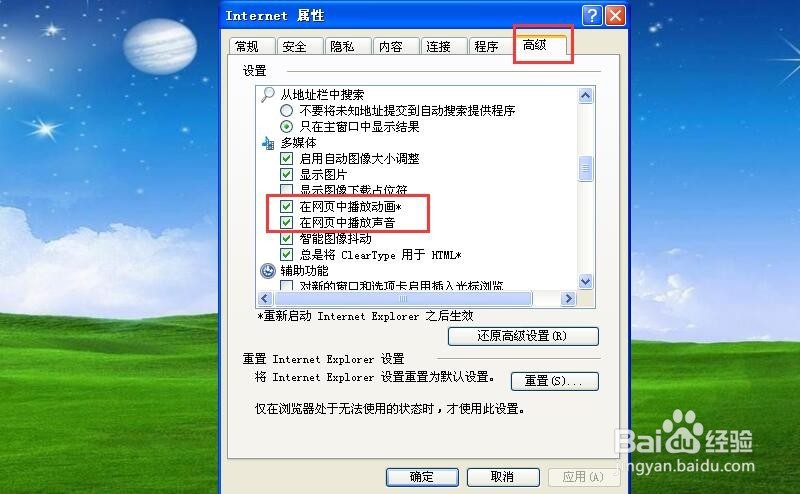Screen dimensions: 800x494
Task: Select 不要将未知地址提交到自动搜索提供程序 radio option
Action: click(286, 110)
